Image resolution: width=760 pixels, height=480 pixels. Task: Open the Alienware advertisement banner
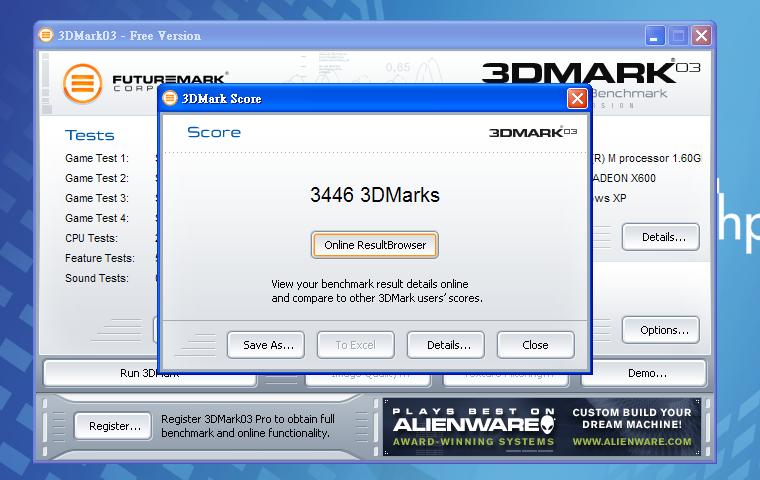[470, 426]
